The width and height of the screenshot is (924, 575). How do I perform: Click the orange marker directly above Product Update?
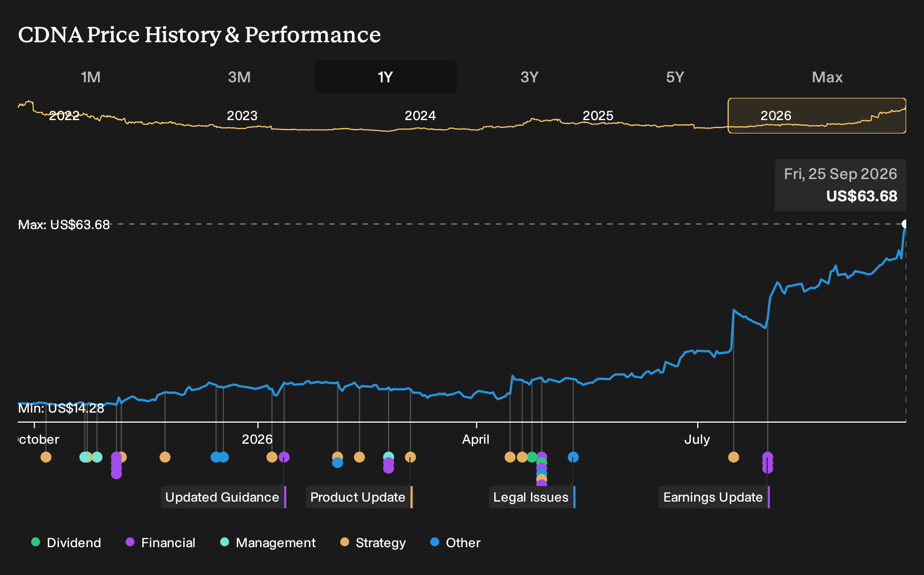click(410, 457)
